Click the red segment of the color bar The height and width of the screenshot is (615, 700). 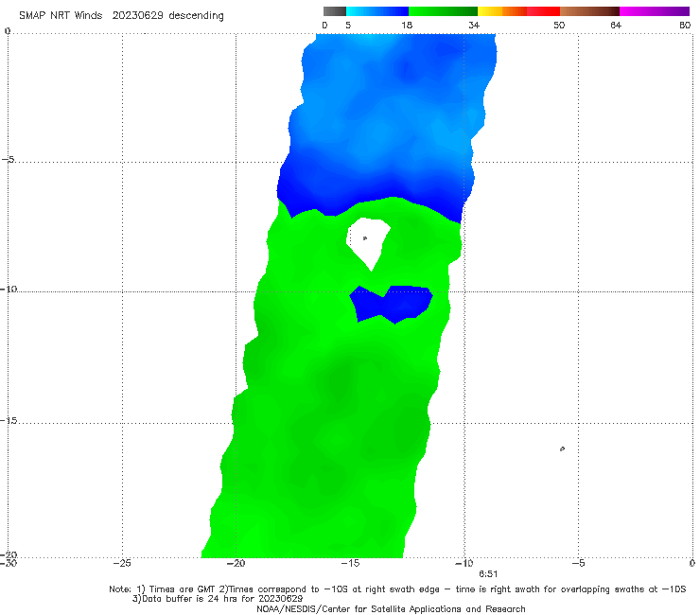pyautogui.click(x=543, y=11)
